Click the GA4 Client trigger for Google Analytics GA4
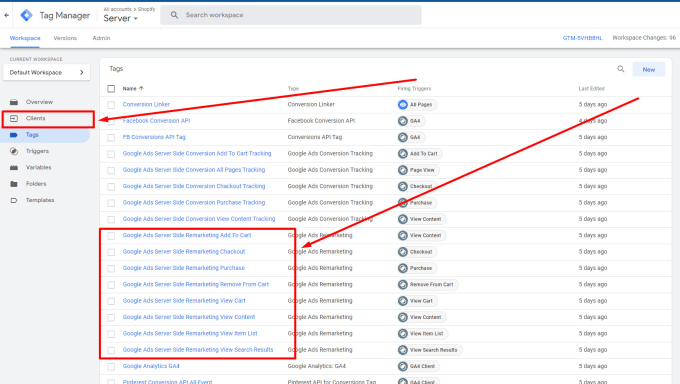The image size is (680, 384). click(418, 367)
